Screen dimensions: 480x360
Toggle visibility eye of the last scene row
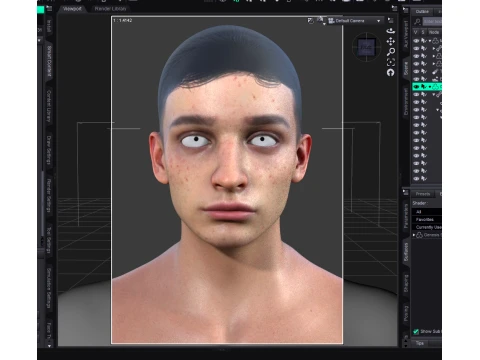click(x=416, y=179)
